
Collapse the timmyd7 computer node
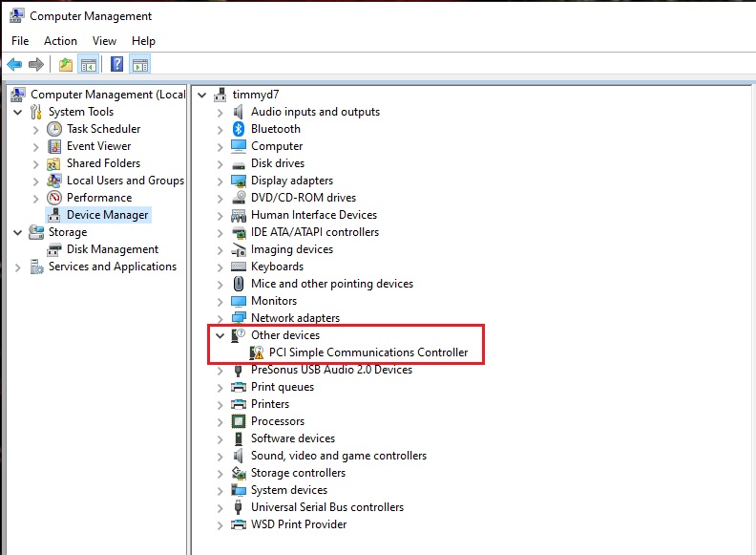tap(202, 95)
